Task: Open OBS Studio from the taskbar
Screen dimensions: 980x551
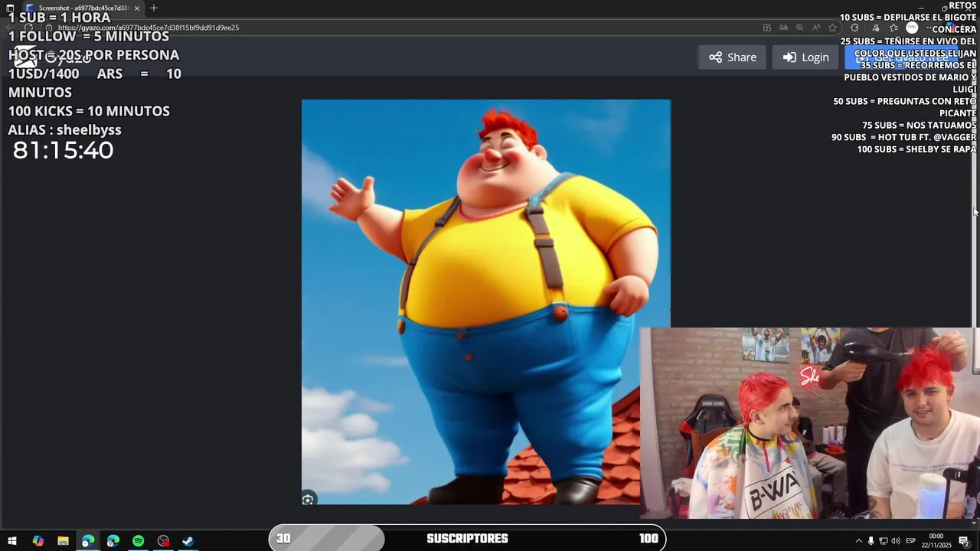Action: [163, 541]
